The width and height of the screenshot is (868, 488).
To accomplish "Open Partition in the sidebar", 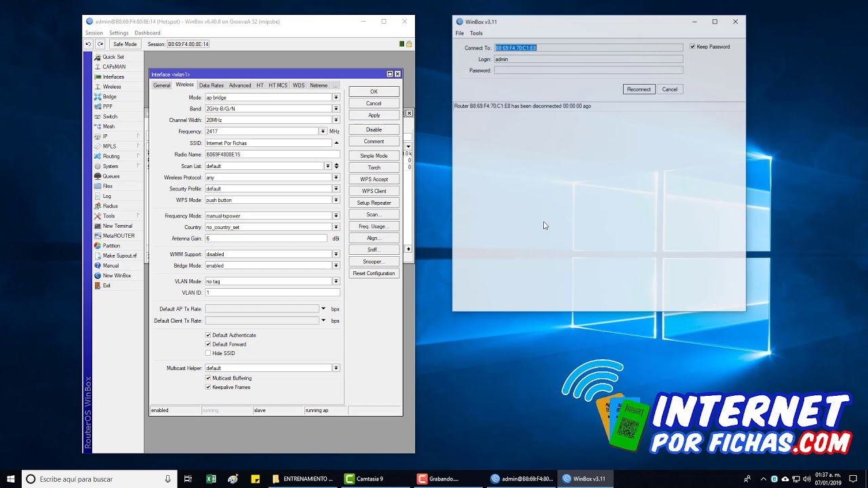I will [111, 245].
